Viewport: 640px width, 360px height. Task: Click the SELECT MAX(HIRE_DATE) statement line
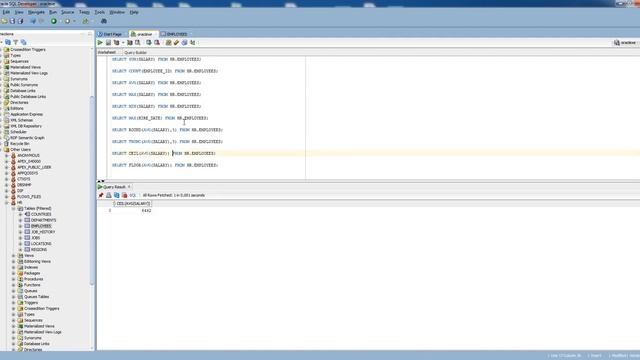tap(160, 118)
